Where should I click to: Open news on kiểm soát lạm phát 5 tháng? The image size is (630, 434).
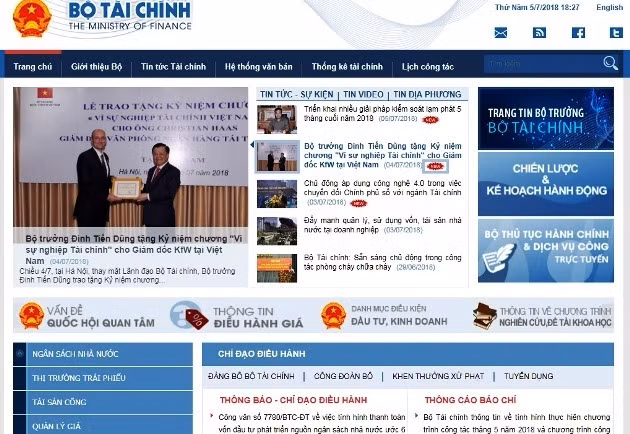[382, 114]
